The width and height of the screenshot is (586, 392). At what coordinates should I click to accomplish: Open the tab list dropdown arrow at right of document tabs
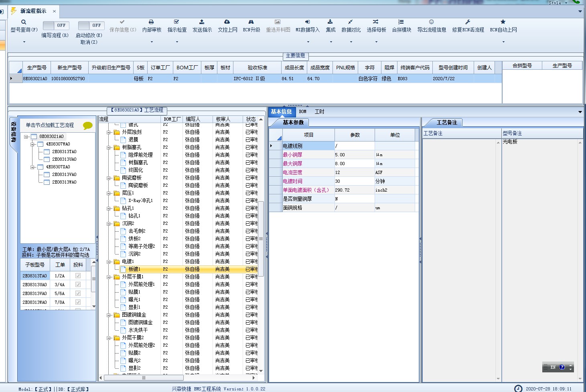(580, 11)
